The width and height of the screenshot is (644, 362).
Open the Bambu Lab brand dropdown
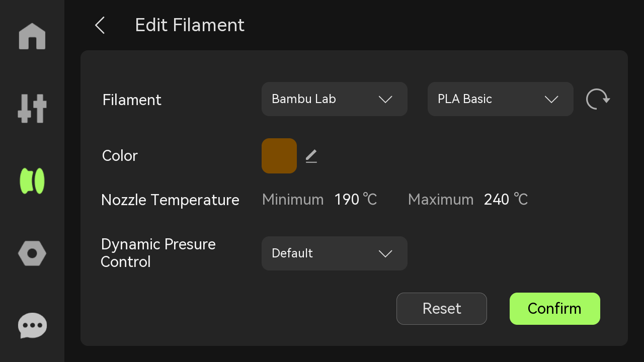[335, 99]
